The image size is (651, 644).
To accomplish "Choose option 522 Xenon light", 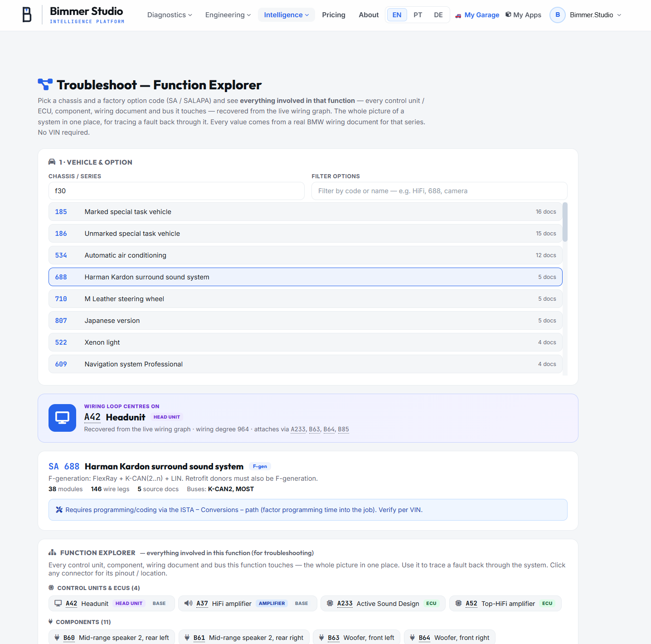I will 306,342.
